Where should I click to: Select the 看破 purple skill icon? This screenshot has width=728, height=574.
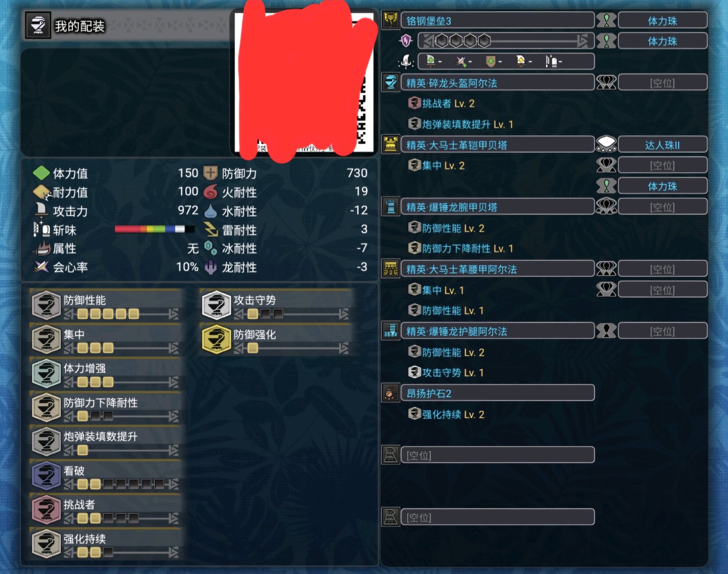[x=46, y=475]
